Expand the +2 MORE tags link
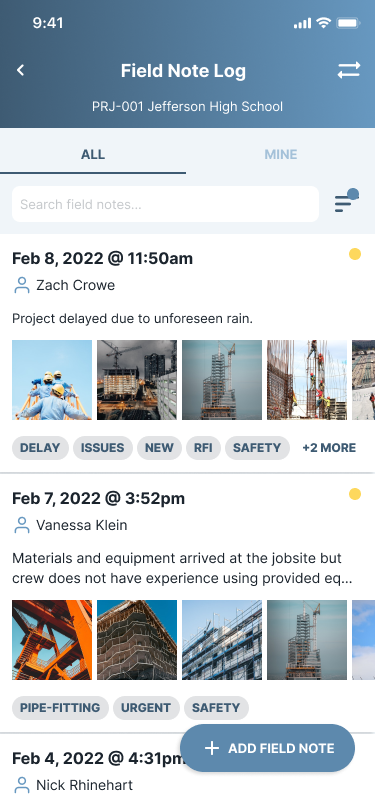The image size is (375, 812). click(x=329, y=448)
